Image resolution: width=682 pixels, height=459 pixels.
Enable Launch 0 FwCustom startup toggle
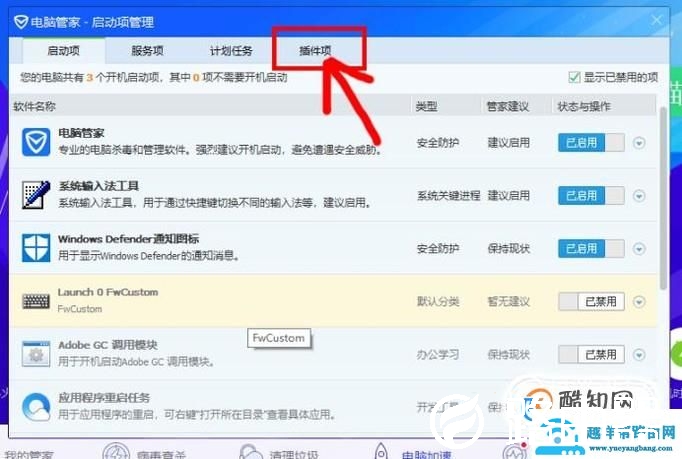[x=592, y=302]
